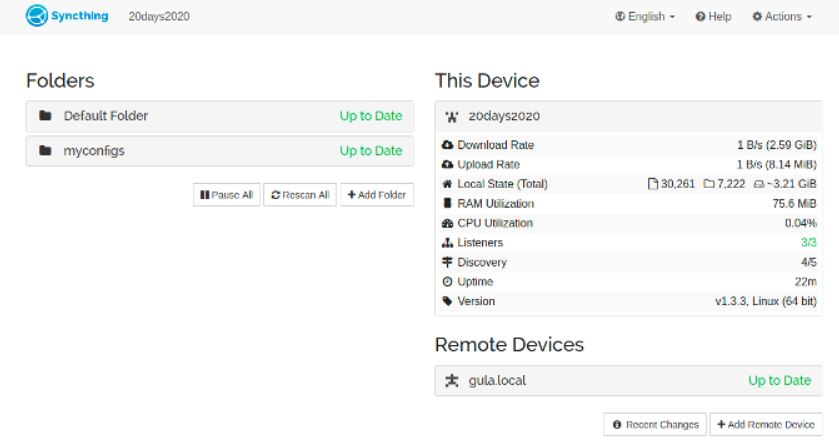The image size is (839, 442).
Task: Click the Listeners value 3/3
Action: (809, 242)
